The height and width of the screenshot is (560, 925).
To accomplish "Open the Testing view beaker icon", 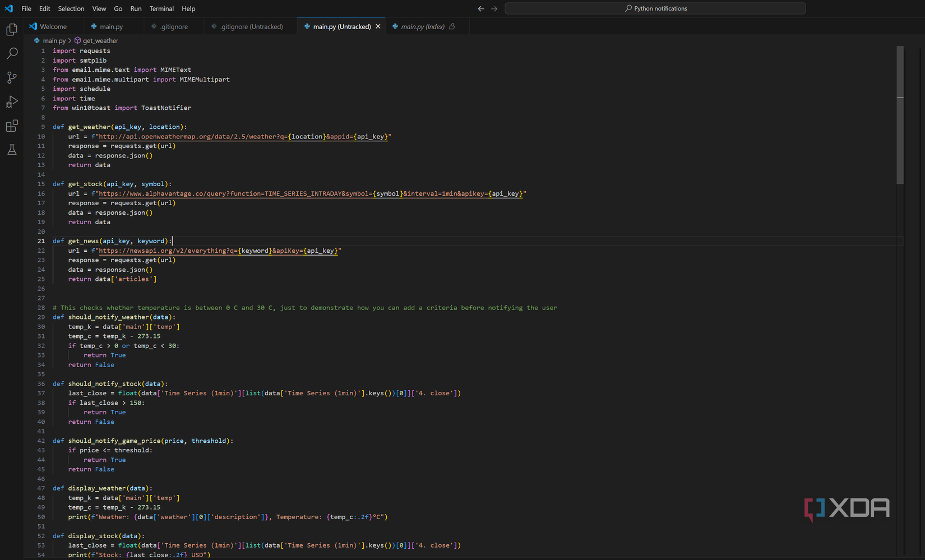I will [x=12, y=150].
